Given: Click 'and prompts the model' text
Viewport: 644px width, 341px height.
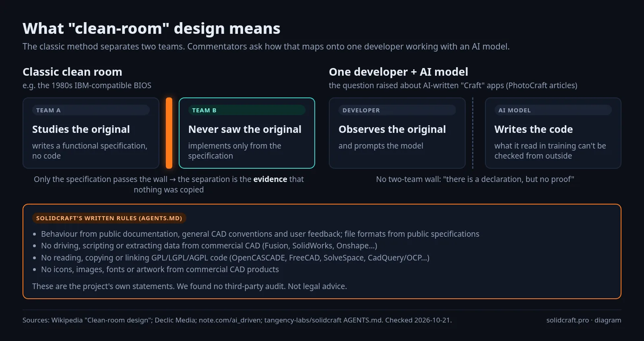Looking at the screenshot, I should coord(381,146).
